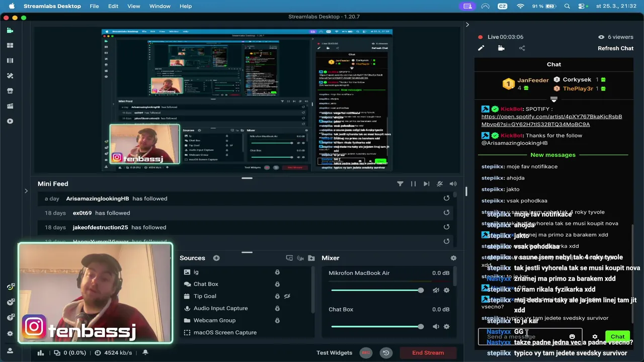Screen dimensions: 644x362
Task: Share the stream via share icon
Action: (x=522, y=48)
